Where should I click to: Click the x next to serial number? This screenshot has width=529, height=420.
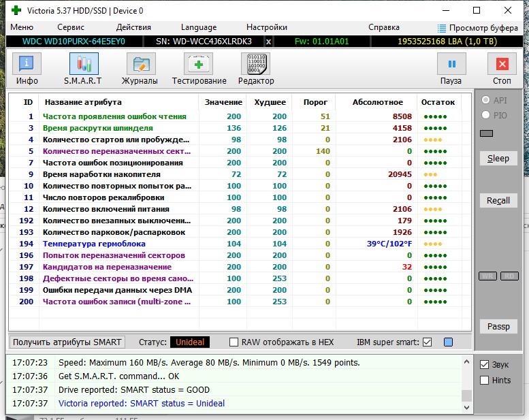[268, 42]
